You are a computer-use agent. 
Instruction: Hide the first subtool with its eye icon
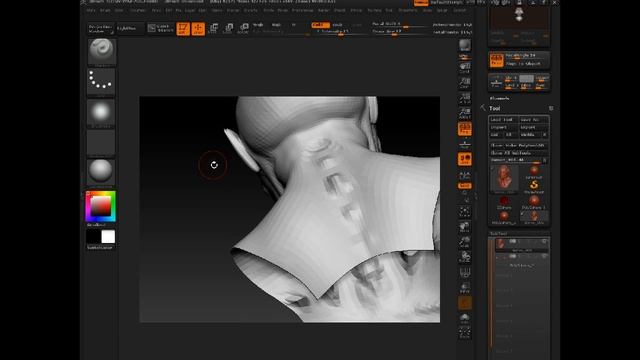pyautogui.click(x=544, y=242)
